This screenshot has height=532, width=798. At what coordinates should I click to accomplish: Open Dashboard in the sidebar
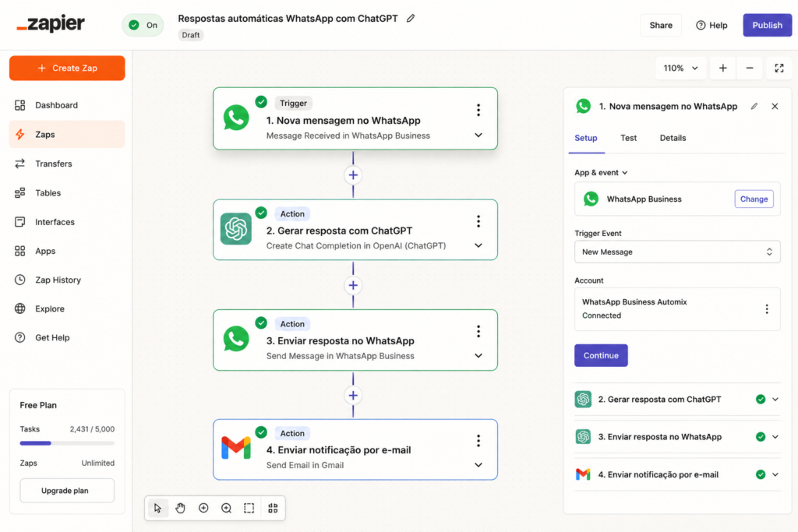[67, 105]
